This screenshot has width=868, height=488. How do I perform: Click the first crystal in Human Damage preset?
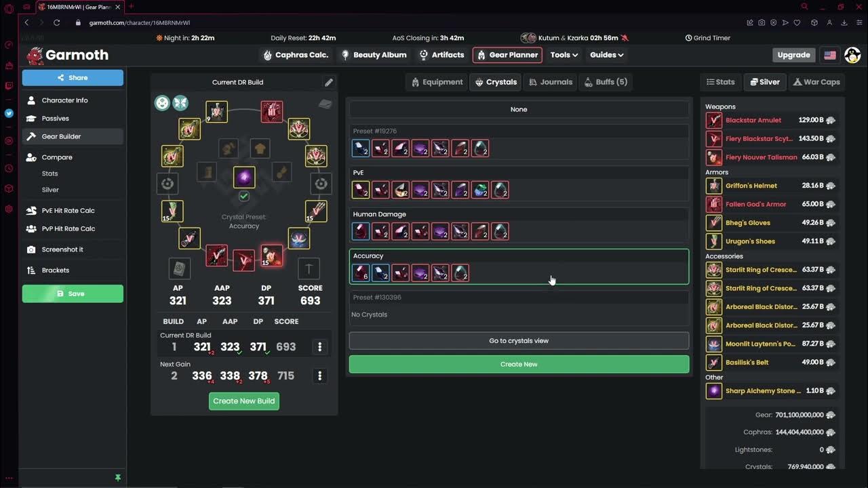361,232
